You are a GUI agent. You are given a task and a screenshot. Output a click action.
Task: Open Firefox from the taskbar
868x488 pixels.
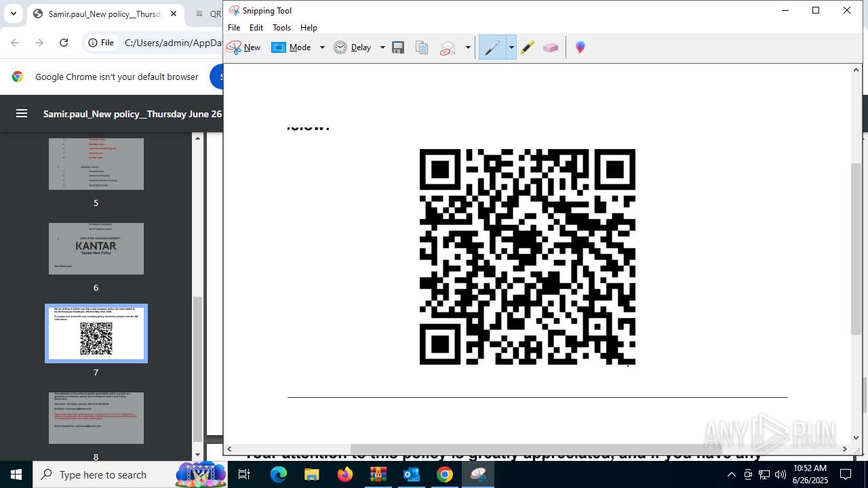click(x=345, y=474)
